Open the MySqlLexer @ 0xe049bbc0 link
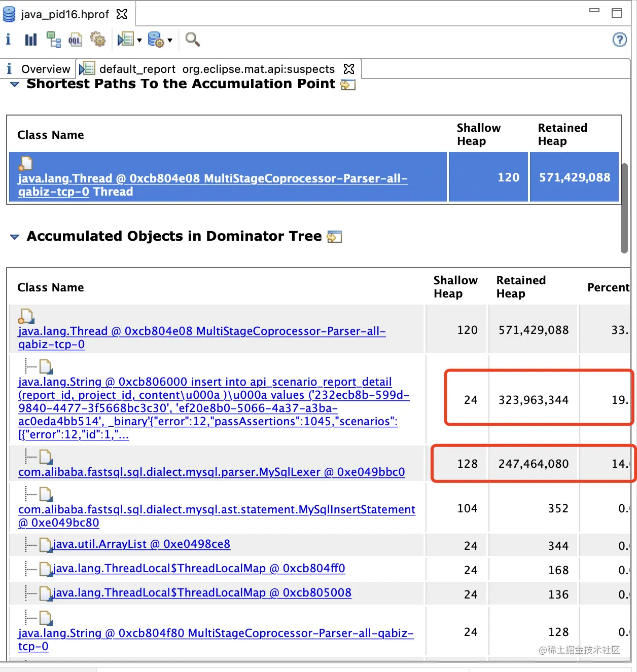Viewport: 637px width, 672px height. coord(211,472)
